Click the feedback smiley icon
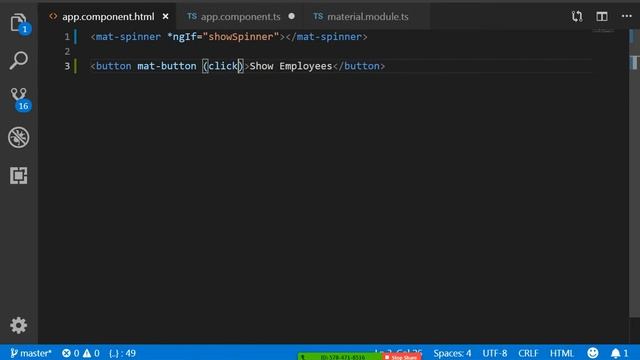This screenshot has width=640, height=360. click(593, 353)
